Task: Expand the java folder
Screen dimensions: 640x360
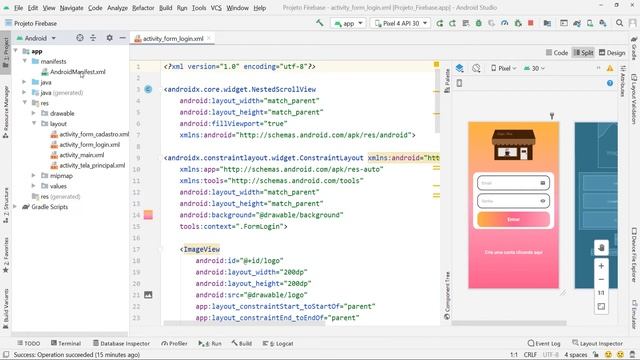Action: (25, 82)
